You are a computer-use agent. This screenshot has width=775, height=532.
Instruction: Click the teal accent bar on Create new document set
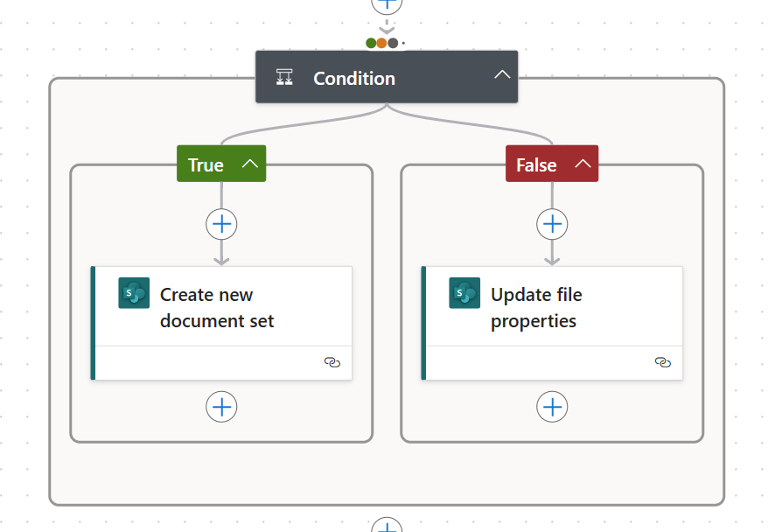click(x=92, y=321)
